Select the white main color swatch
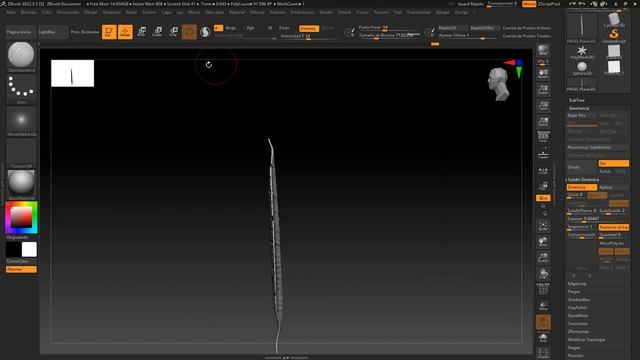640x360 pixels. click(x=29, y=249)
